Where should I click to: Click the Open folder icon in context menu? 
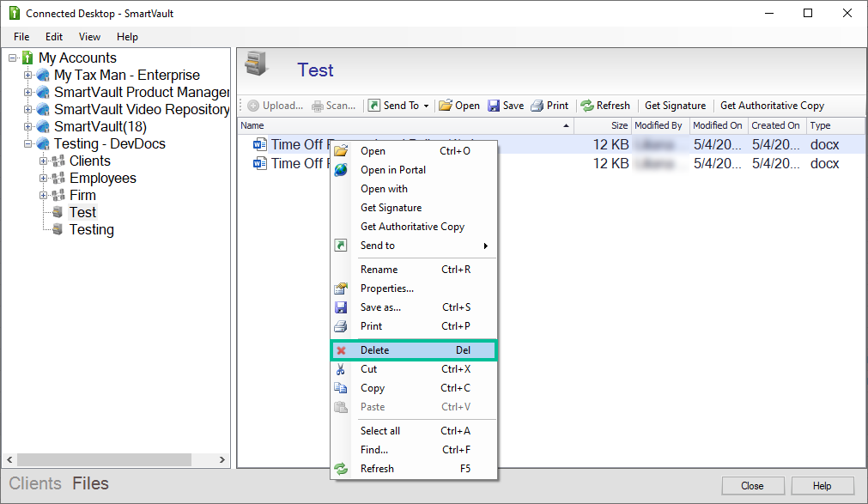tap(341, 150)
